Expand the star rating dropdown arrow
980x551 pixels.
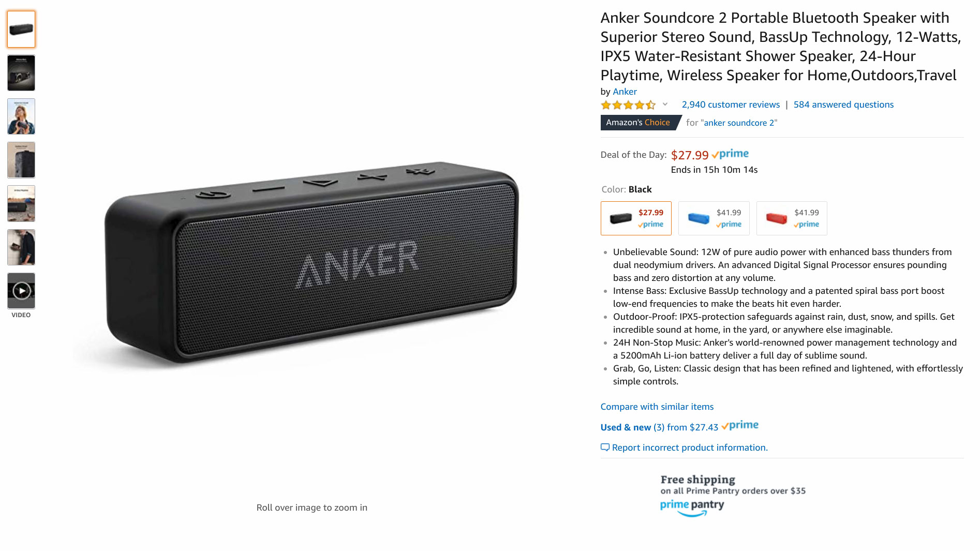tap(665, 105)
